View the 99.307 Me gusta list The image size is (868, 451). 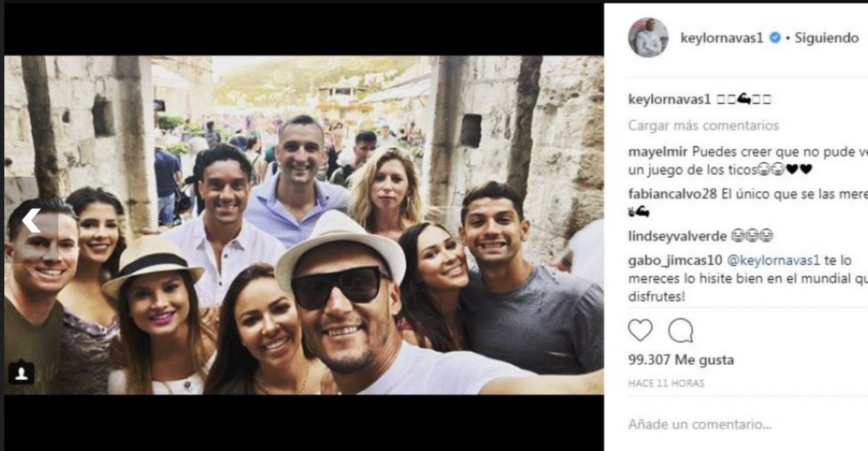[671, 360]
